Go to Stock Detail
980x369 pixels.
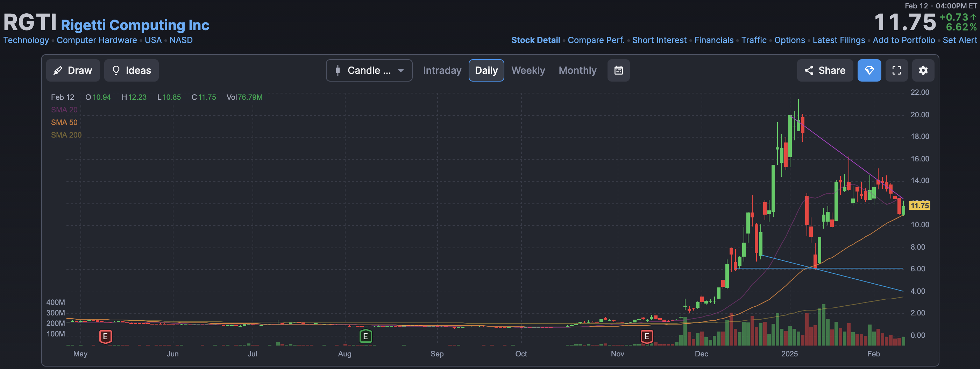(x=536, y=40)
